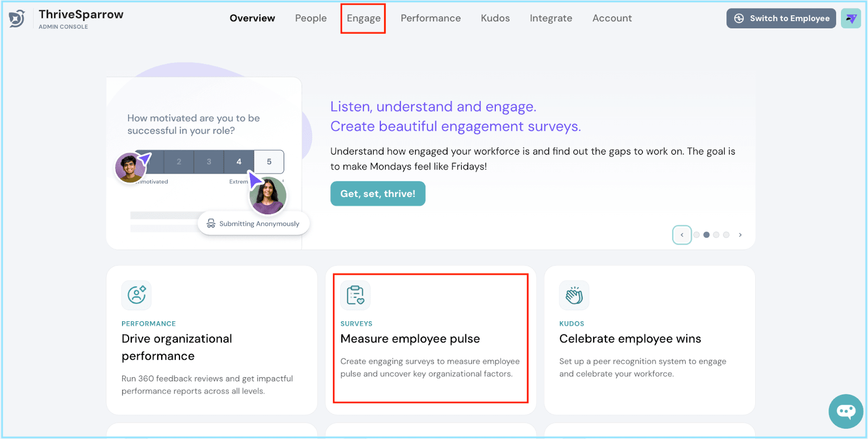Screen dimensions: 868x439
Task: Choose rating 5 on motivation scale
Action: coord(269,162)
